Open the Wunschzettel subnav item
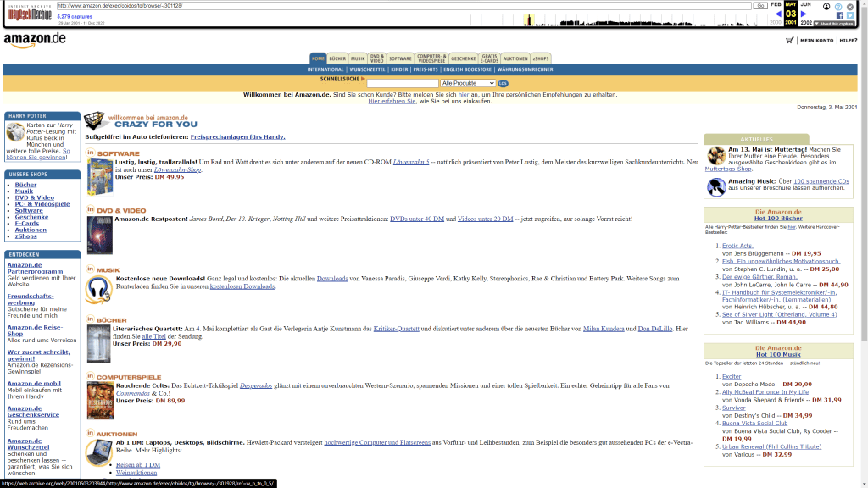Viewport: 868px width, 488px height. click(368, 69)
